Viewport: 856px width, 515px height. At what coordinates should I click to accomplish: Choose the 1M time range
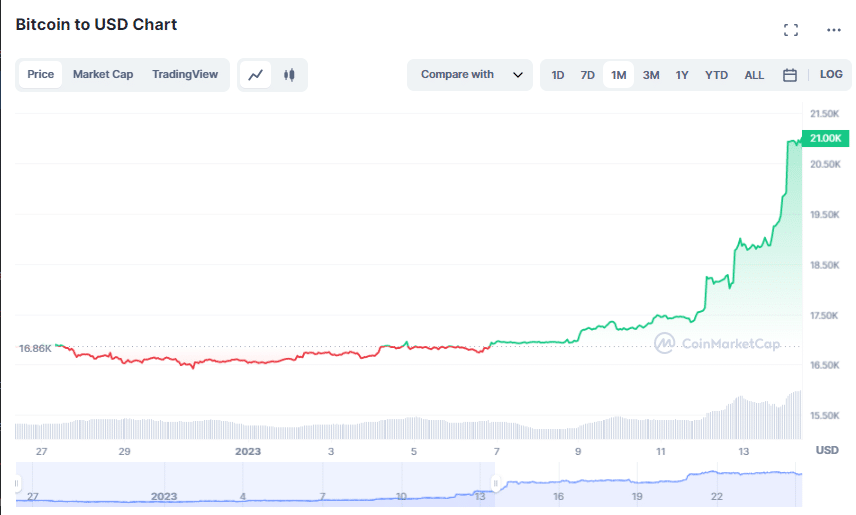[x=619, y=75]
